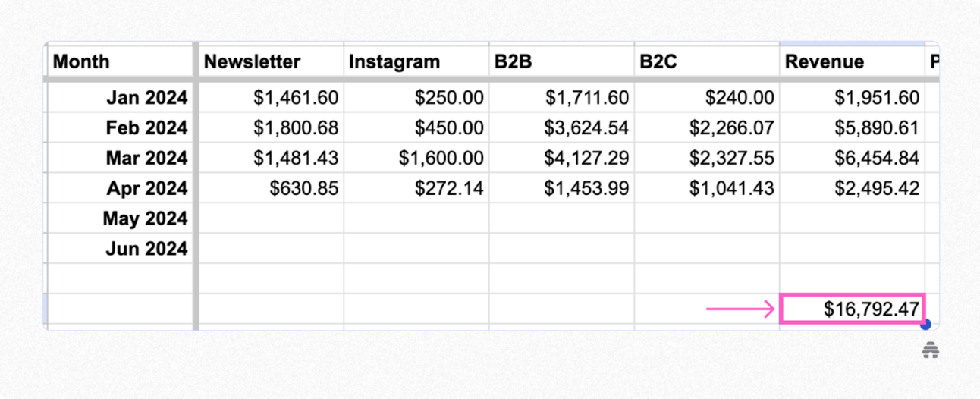This screenshot has width=980, height=399.
Task: Select the highlighted total cell $16,792.47
Action: coord(853,309)
